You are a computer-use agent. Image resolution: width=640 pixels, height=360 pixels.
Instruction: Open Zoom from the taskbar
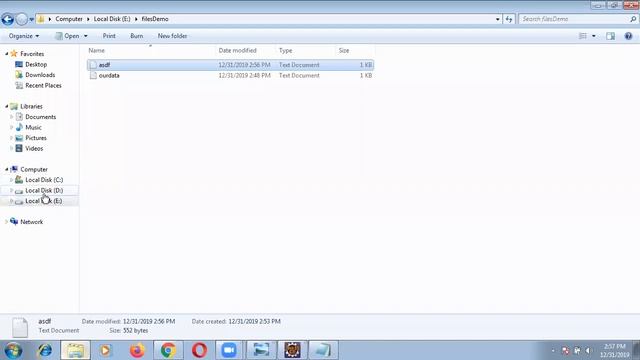(x=229, y=350)
